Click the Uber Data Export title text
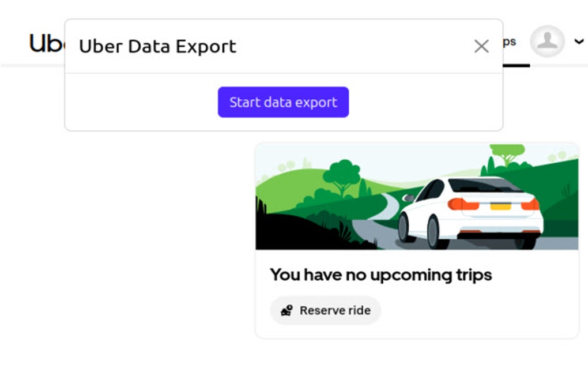This screenshot has width=588, height=368. pyautogui.click(x=158, y=46)
